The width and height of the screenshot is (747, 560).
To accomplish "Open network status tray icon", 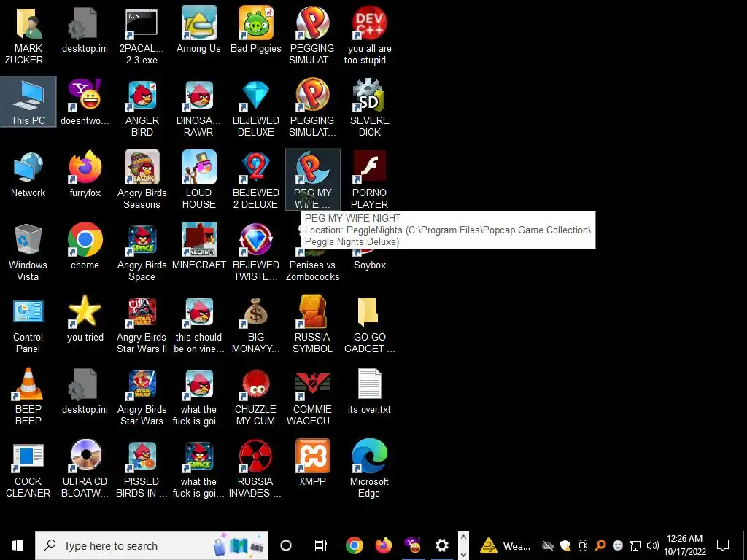I will pyautogui.click(x=635, y=545).
